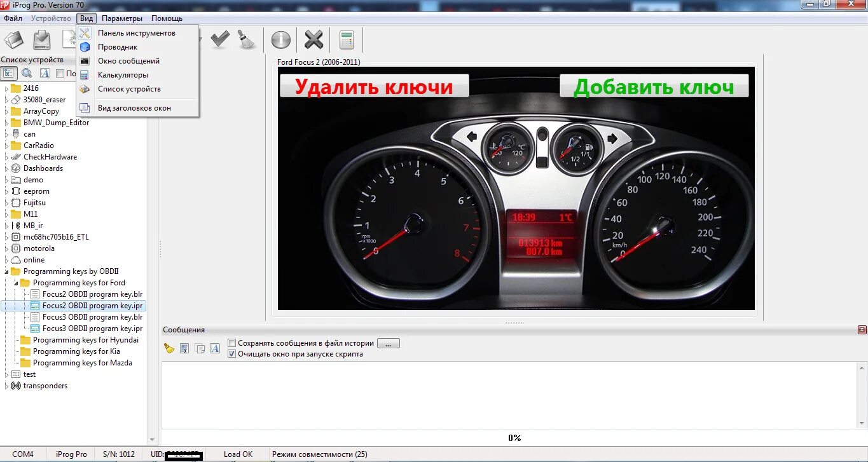Image resolution: width=868 pixels, height=462 pixels.
Task: Click the plug icon beside can
Action: coord(16,134)
